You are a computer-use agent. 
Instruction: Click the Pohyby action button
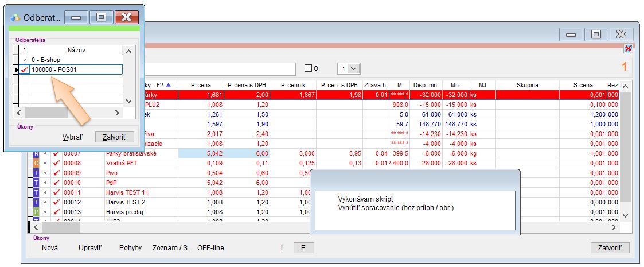130,248
